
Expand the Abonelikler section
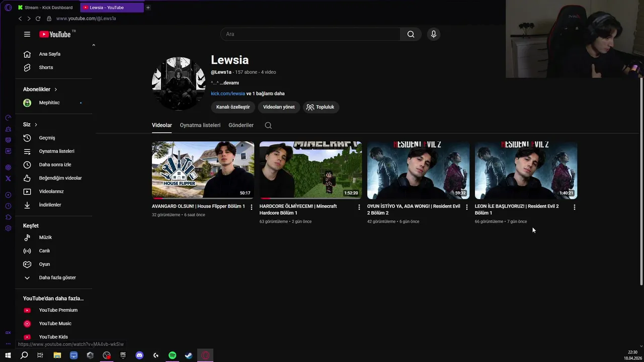point(40,89)
